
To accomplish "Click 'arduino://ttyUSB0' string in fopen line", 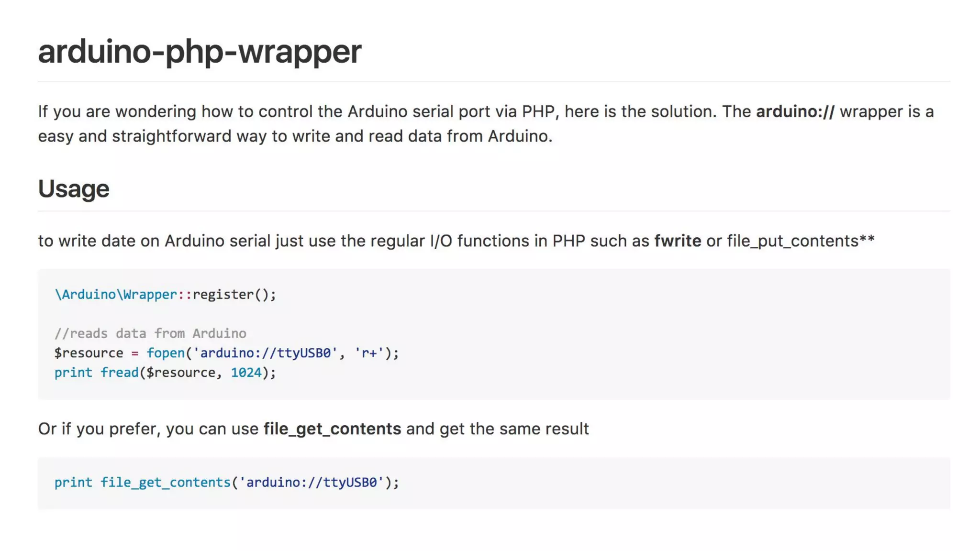I will point(265,353).
